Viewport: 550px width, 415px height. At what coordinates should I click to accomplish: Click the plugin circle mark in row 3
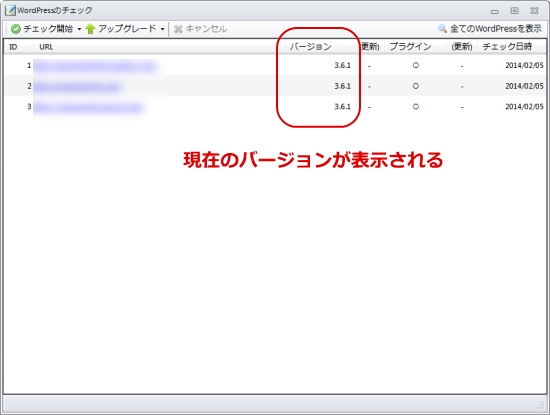pyautogui.click(x=416, y=106)
